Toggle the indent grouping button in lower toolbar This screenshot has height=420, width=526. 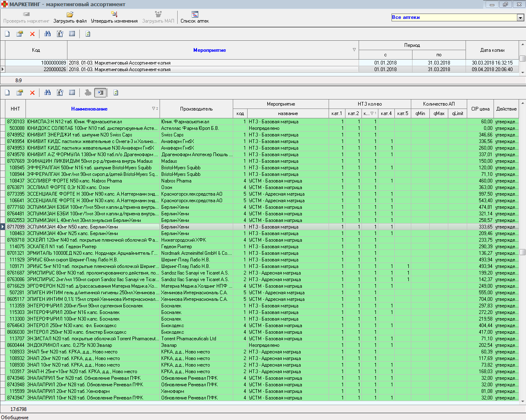100,93
